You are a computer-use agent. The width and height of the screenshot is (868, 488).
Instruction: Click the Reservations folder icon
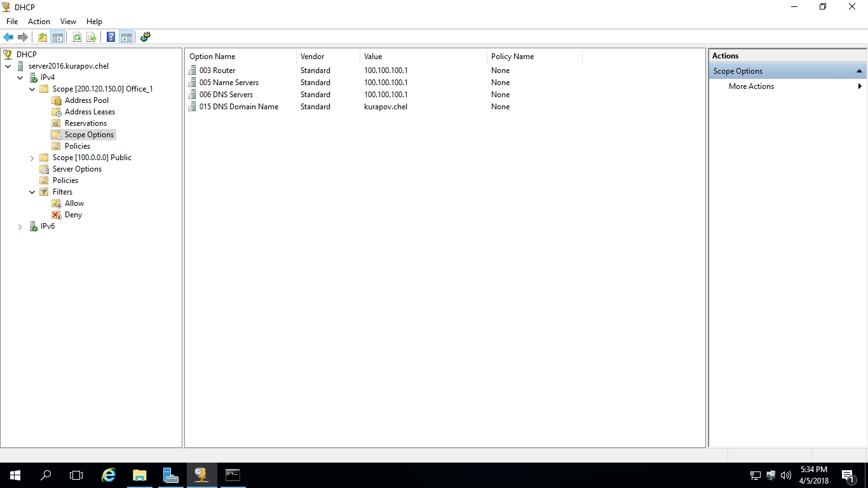pyautogui.click(x=57, y=123)
